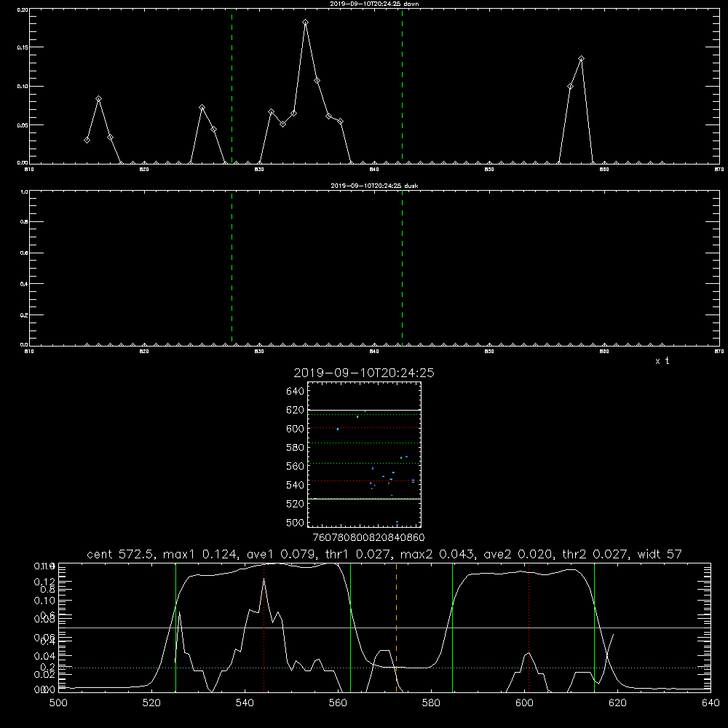Click the '640' x-axis label in the bottom plot

[x=711, y=703]
